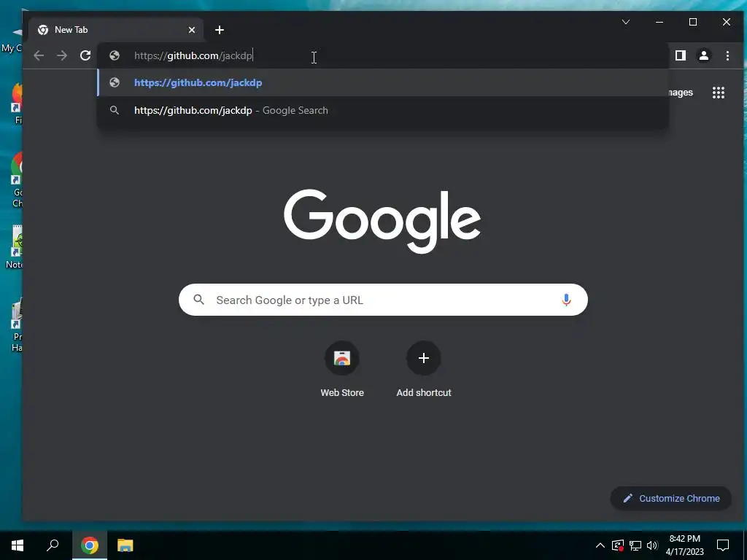Close the New Tab tab
747x560 pixels.
click(192, 30)
